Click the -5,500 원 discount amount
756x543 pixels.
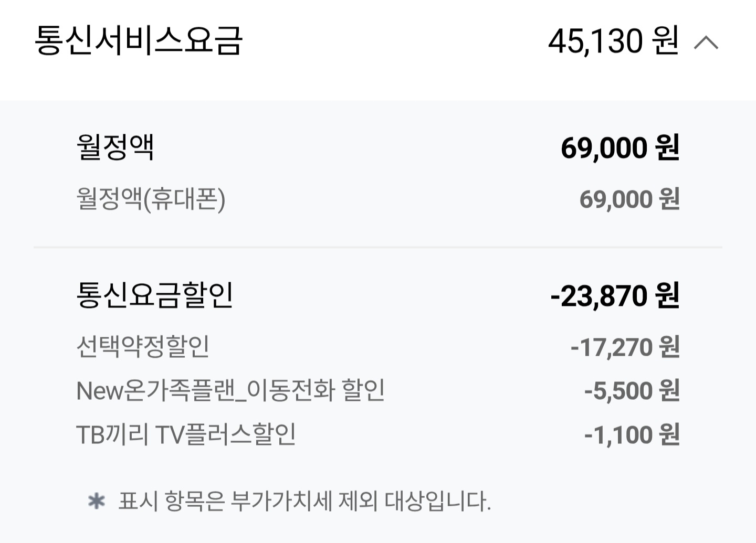click(x=632, y=391)
